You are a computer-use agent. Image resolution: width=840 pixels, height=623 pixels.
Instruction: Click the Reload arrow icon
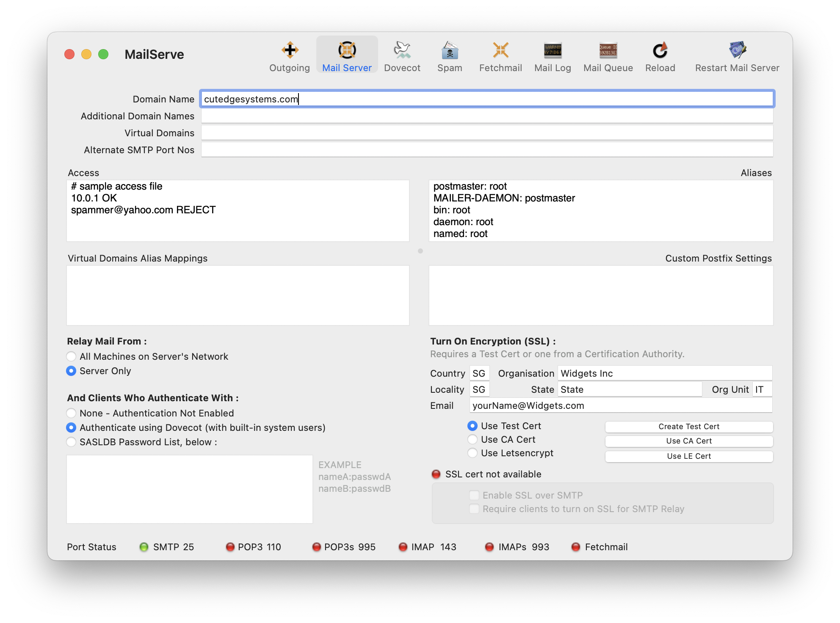[660, 51]
